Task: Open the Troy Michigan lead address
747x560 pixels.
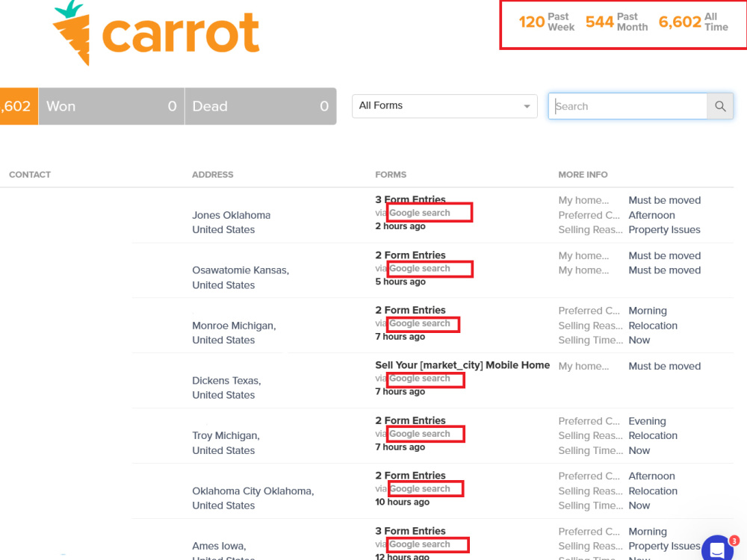Action: [x=226, y=443]
